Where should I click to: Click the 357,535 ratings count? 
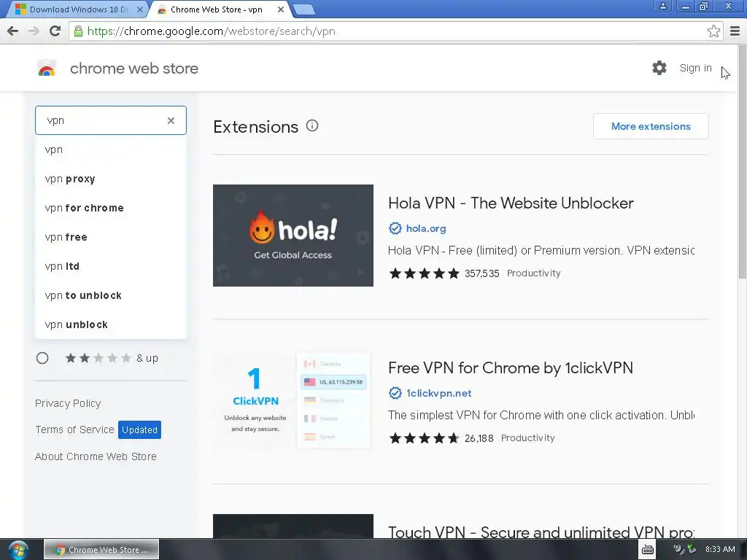(481, 273)
